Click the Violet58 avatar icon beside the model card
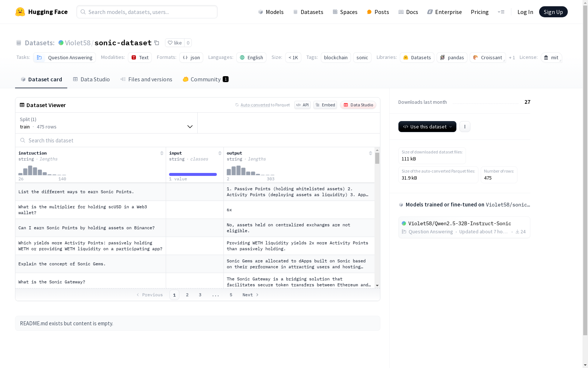This screenshot has height=368, width=588. pos(404,223)
